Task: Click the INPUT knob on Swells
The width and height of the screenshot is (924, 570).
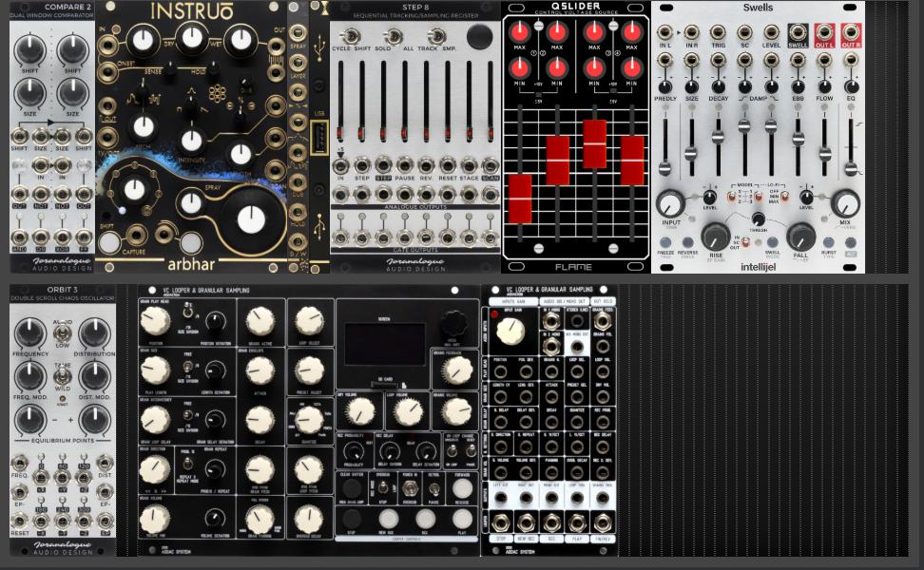Action: (670, 203)
